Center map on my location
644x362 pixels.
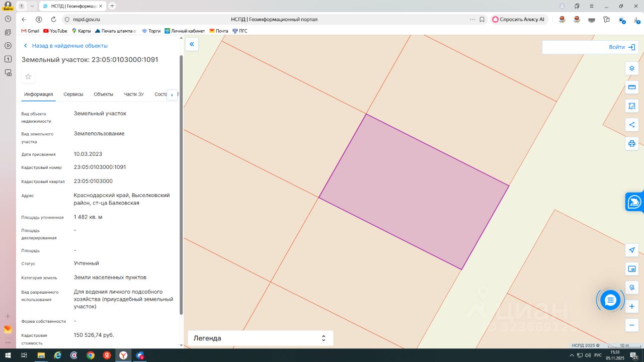pyautogui.click(x=632, y=250)
